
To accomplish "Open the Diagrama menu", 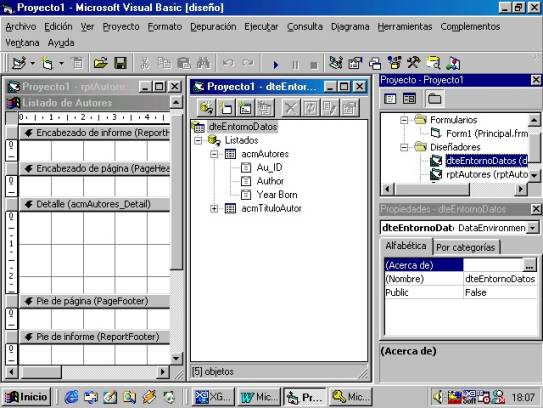I will pyautogui.click(x=350, y=27).
